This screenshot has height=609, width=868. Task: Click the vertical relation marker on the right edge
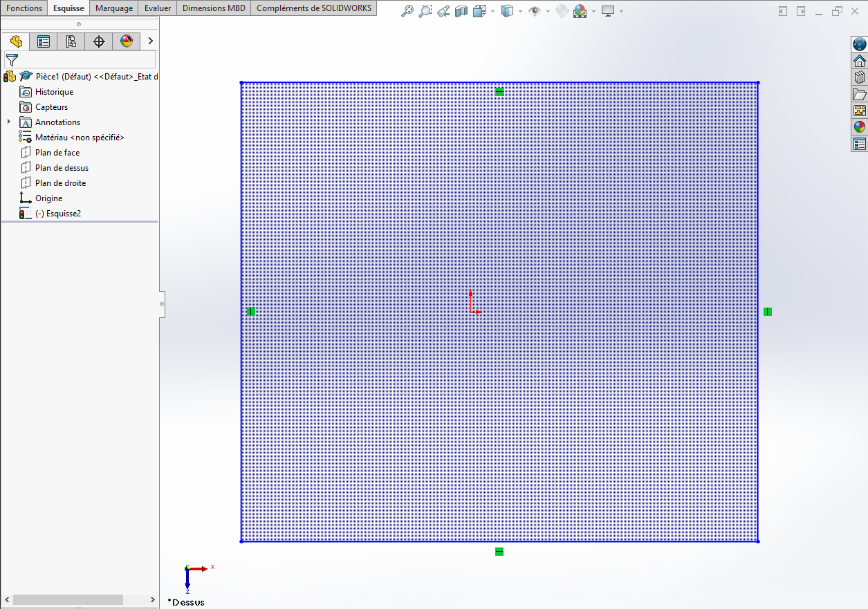[768, 312]
